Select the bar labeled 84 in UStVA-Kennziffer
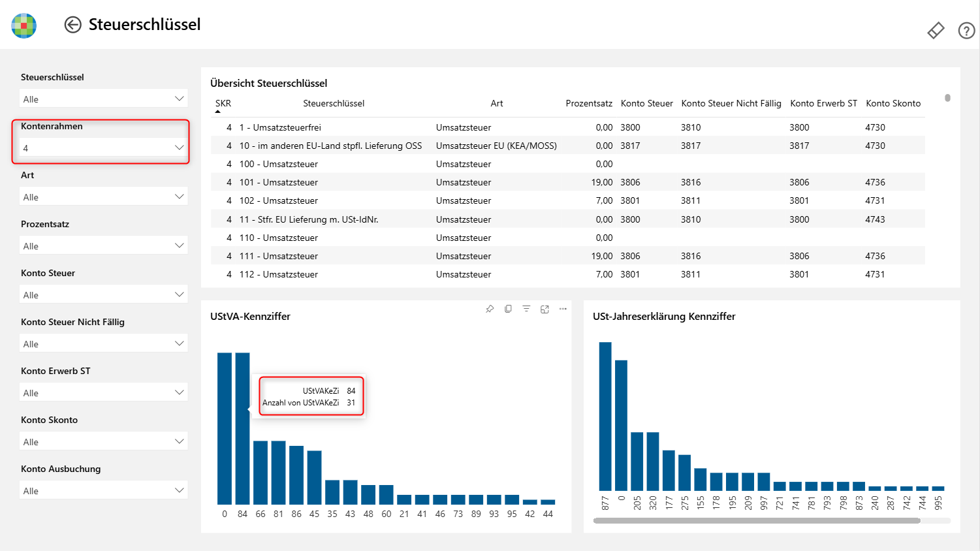Screen dimensions: 980x551 242,428
